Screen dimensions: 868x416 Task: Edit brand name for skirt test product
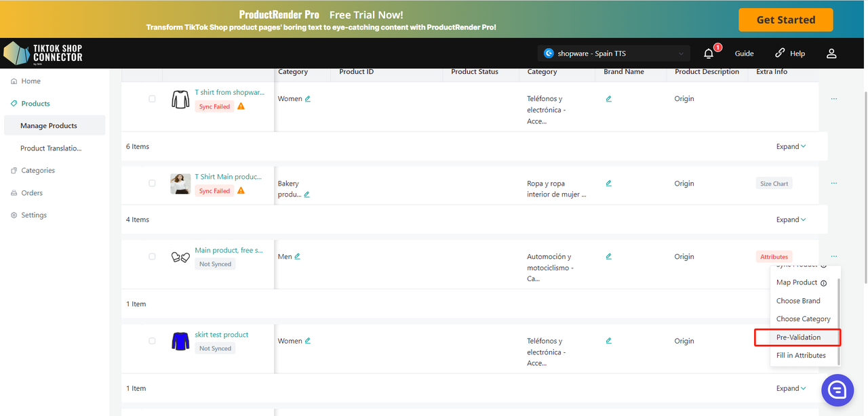tap(608, 341)
